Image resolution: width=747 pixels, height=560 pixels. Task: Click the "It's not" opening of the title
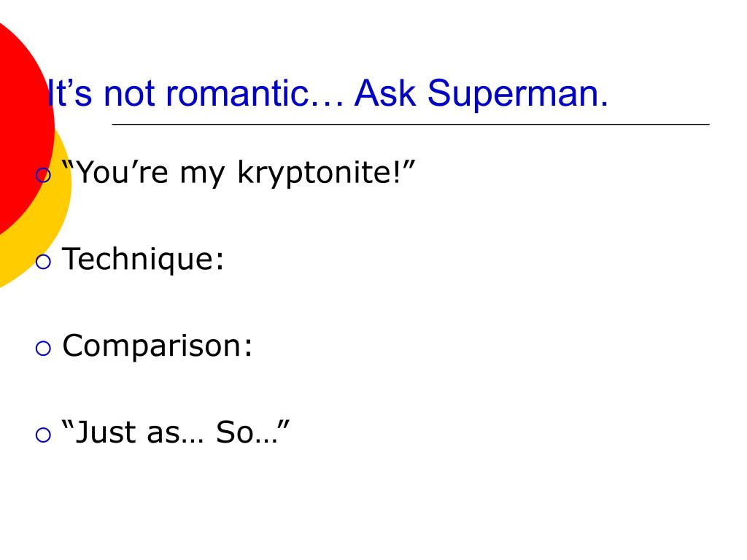click(x=101, y=93)
